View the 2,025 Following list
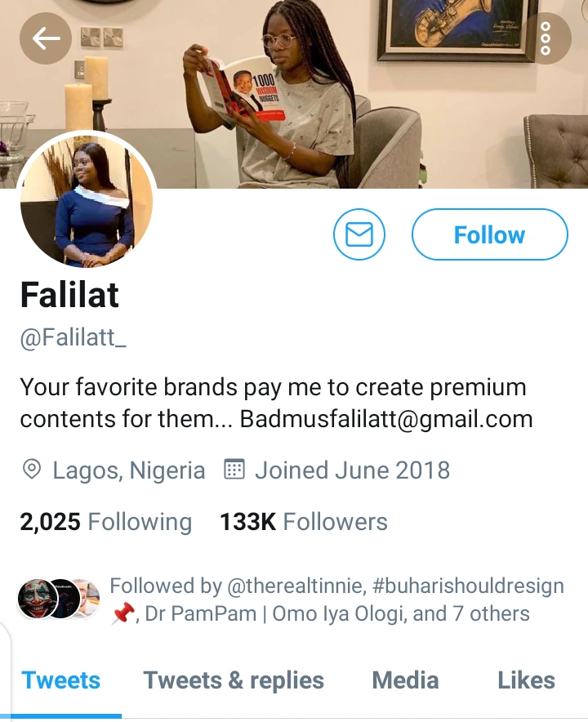Viewport: 588px width, 722px height. 105,522
